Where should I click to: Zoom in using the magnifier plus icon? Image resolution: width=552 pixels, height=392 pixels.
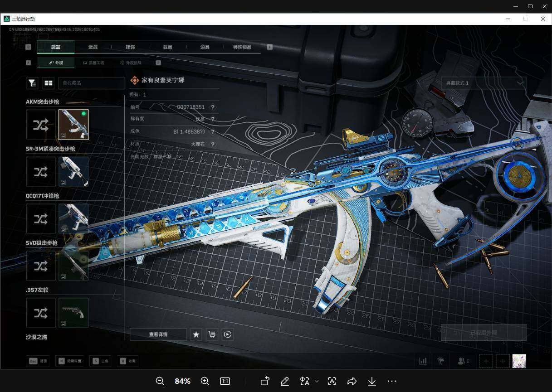[205, 381]
